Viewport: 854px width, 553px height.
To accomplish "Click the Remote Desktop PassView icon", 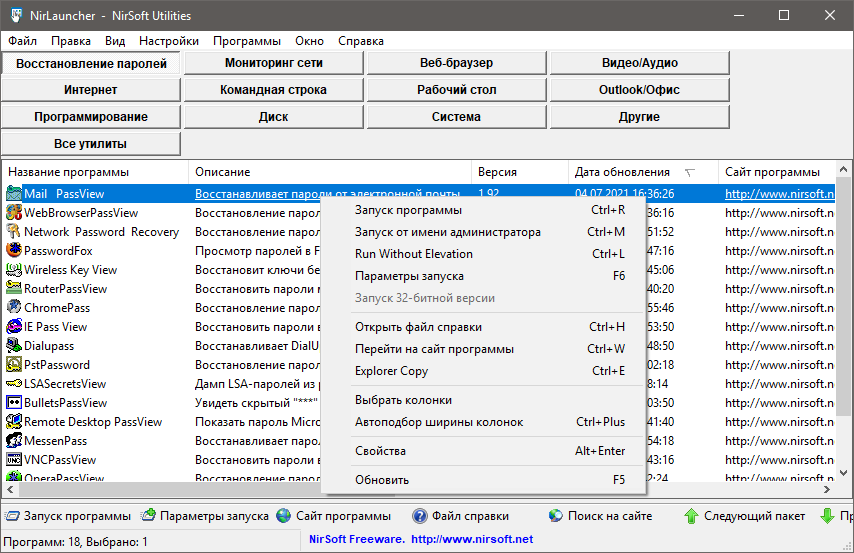I will (14, 422).
